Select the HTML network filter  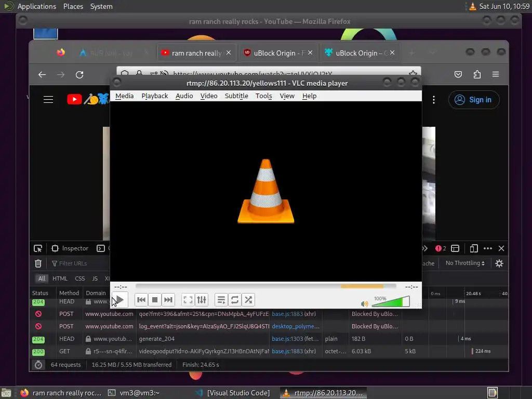tap(60, 278)
